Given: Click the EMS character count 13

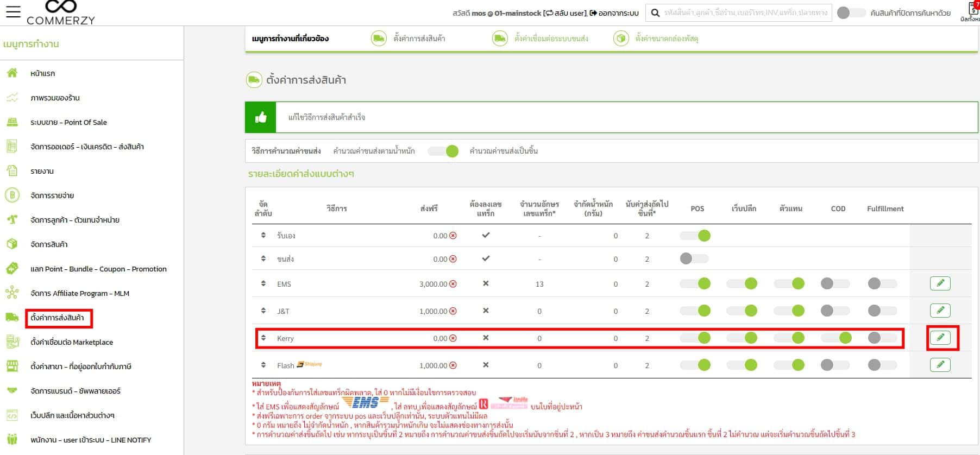Looking at the screenshot, I should click(539, 284).
